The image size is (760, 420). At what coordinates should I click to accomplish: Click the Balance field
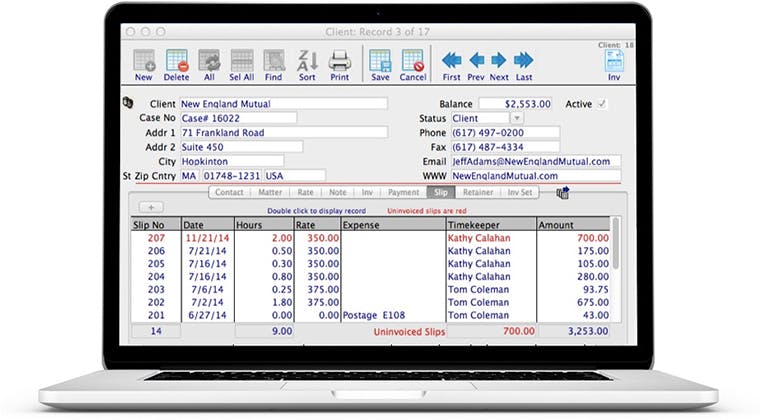click(x=516, y=104)
